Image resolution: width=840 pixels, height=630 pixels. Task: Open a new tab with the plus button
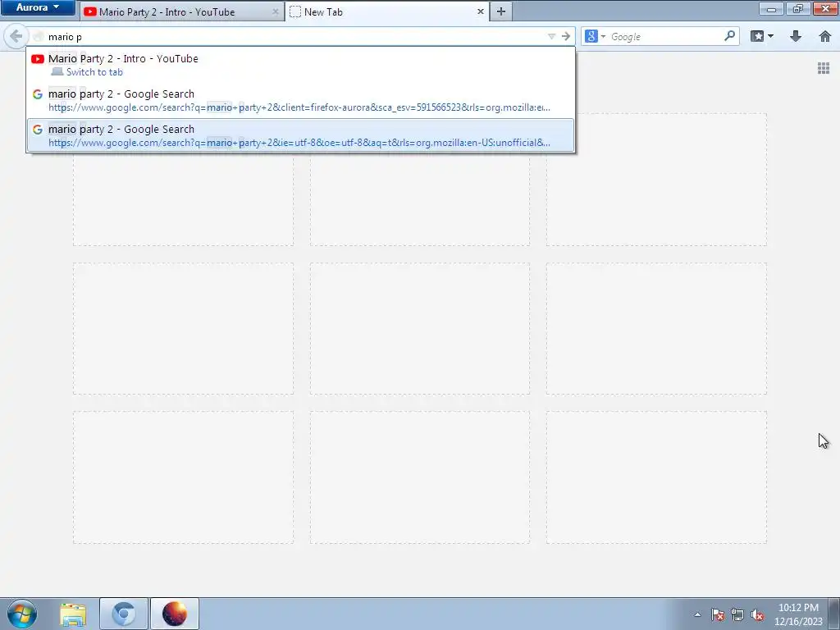click(501, 11)
